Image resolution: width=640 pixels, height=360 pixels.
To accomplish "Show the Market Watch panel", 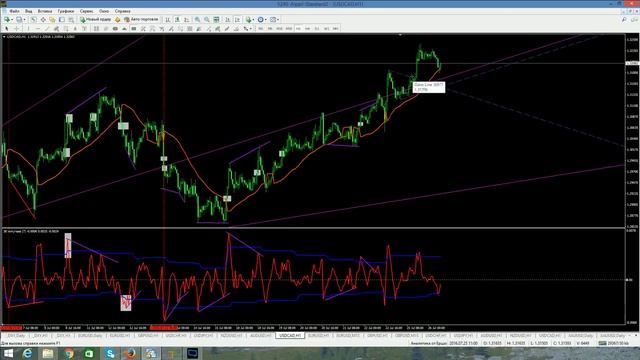I will pyautogui.click(x=33, y=19).
